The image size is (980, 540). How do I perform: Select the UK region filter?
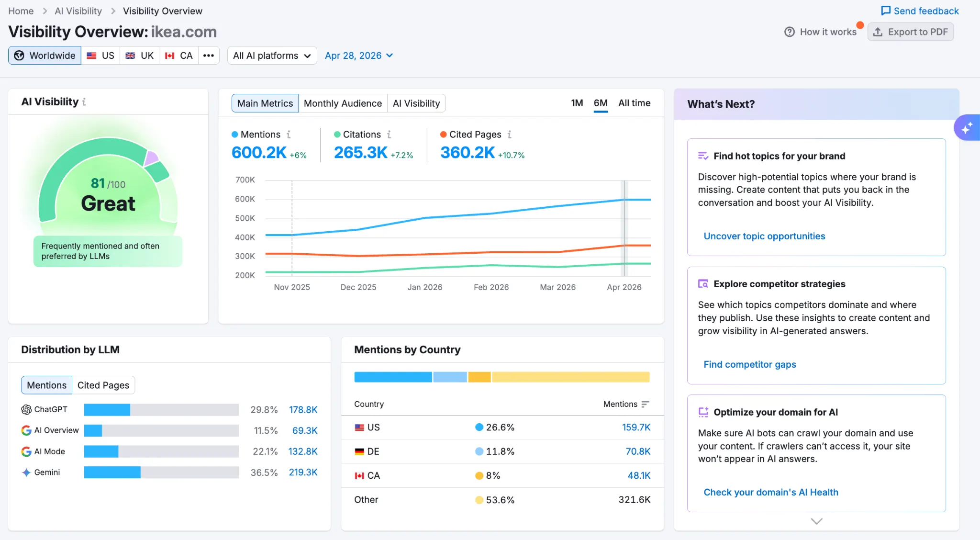point(139,56)
